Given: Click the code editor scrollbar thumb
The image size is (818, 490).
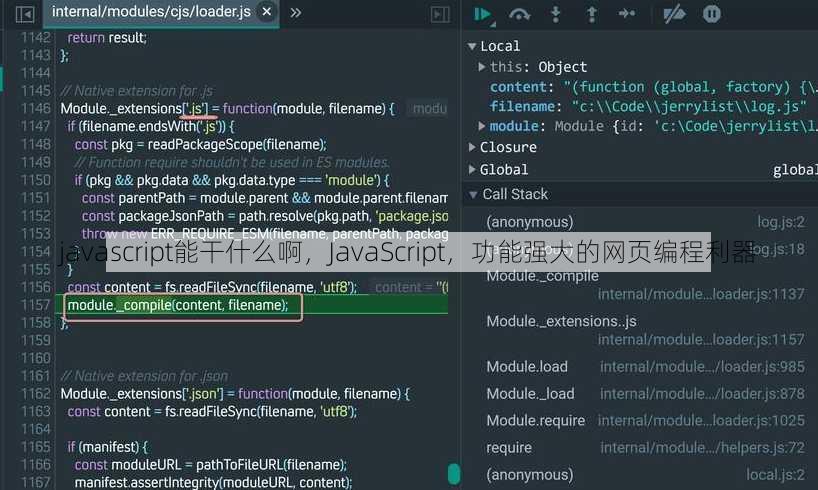Looking at the screenshot, I should tap(454, 474).
